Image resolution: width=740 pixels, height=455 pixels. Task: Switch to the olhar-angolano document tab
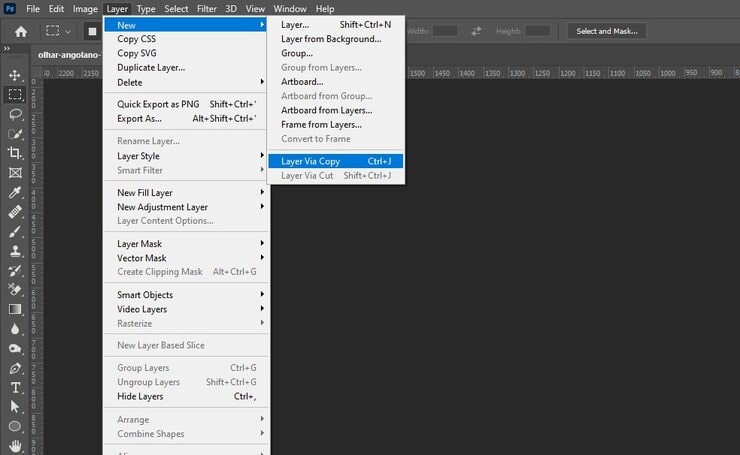coord(68,55)
